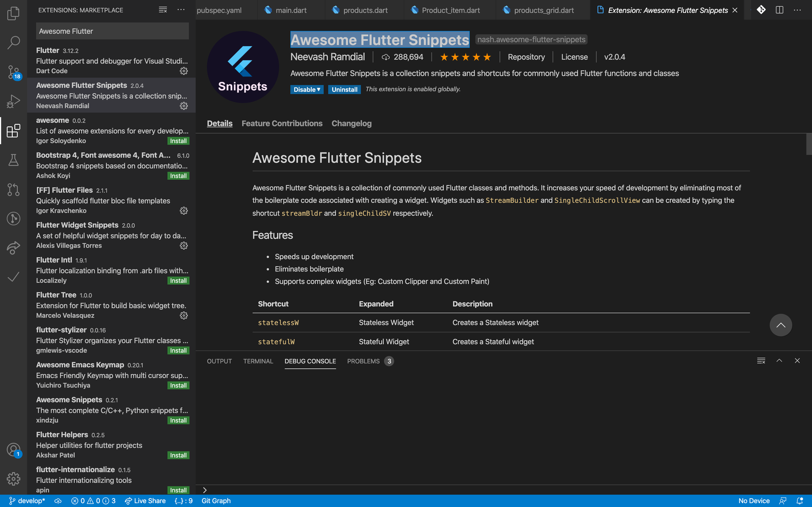Install Awesome Emacs Keymap extension
This screenshot has width=812, height=507.
click(178, 385)
